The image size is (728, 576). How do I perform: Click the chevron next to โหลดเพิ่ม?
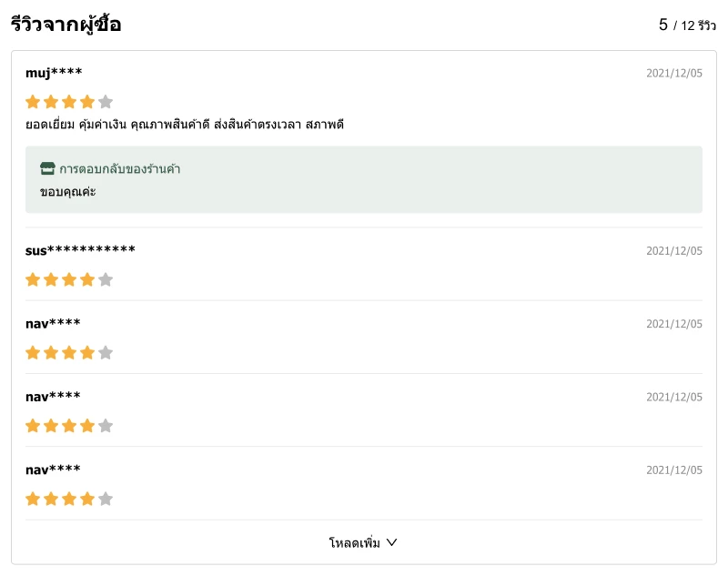(x=391, y=541)
